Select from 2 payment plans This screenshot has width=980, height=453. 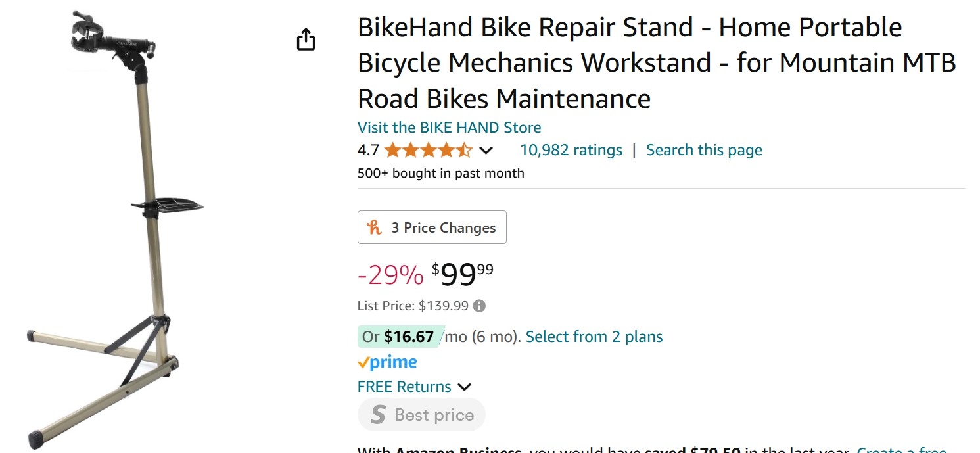(594, 336)
